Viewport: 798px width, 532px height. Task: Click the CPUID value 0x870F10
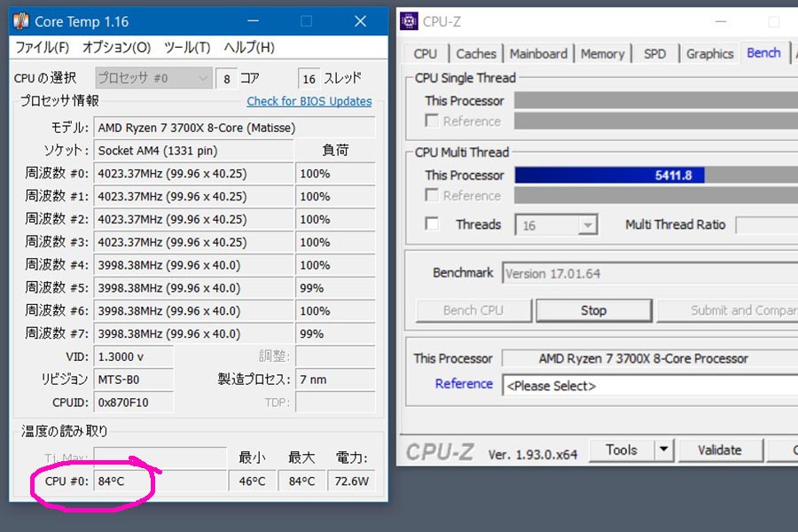(x=133, y=403)
